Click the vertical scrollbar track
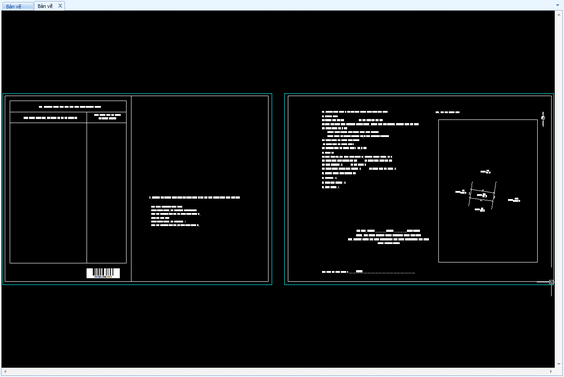 point(559,189)
